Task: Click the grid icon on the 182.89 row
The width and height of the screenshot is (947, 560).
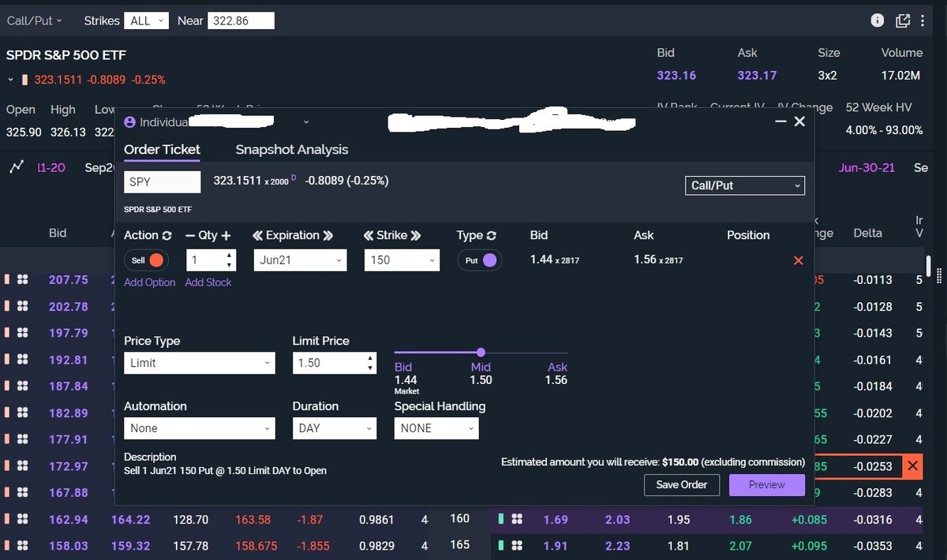Action: point(23,413)
